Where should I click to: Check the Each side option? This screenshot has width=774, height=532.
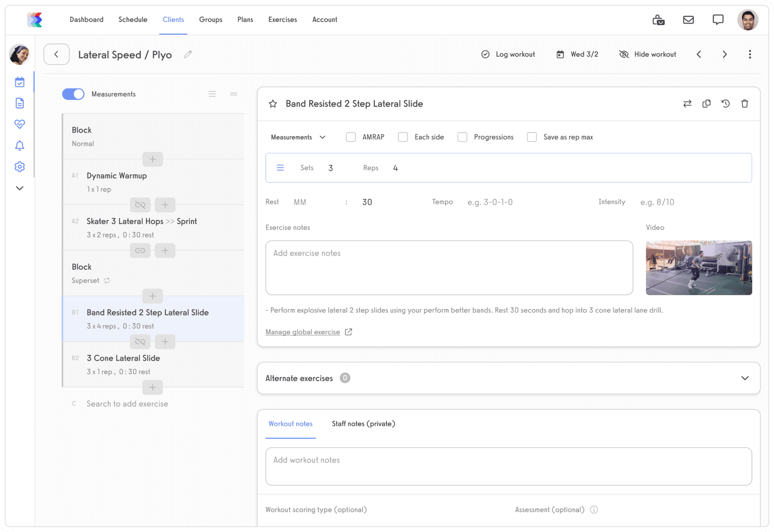[x=403, y=137]
